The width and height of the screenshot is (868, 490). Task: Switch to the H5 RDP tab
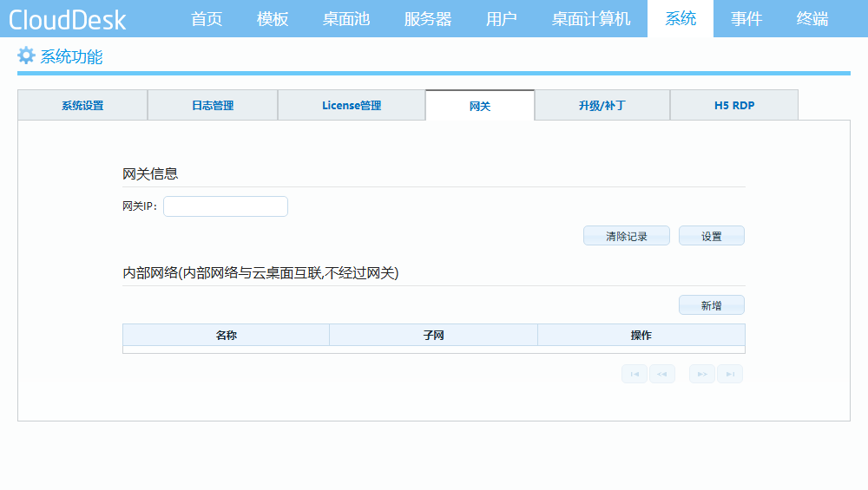coord(734,105)
